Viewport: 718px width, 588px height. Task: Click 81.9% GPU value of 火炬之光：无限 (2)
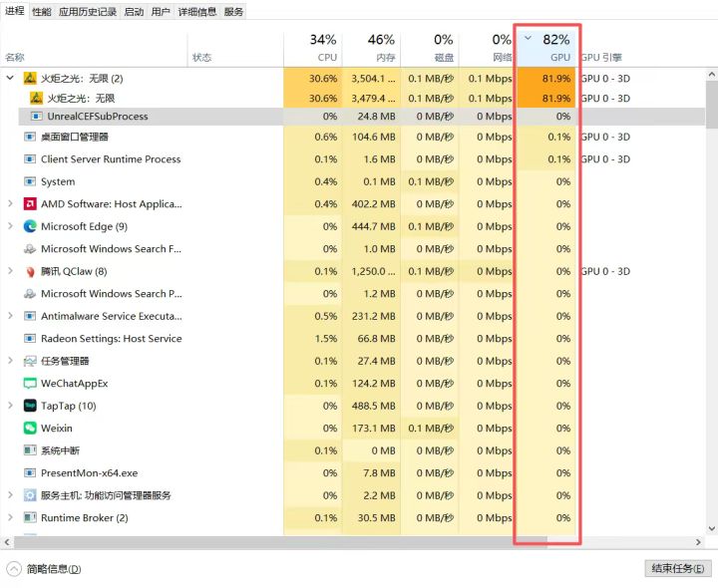coord(556,79)
